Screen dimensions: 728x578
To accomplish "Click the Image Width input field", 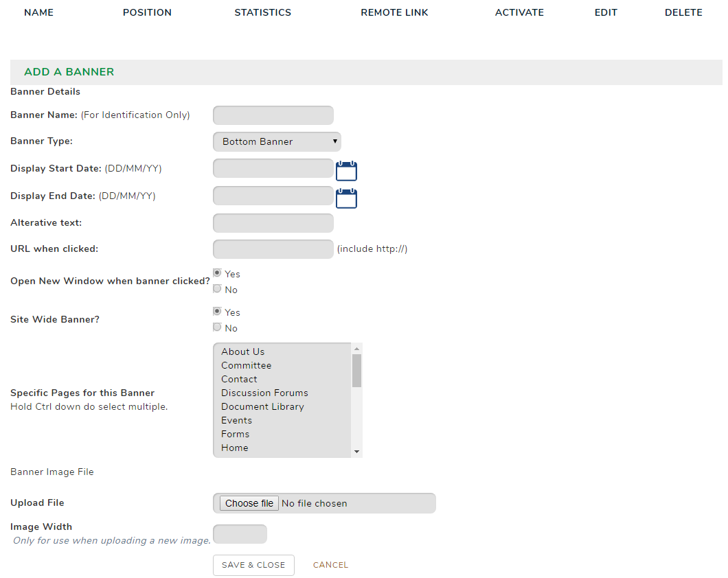I will 240,533.
